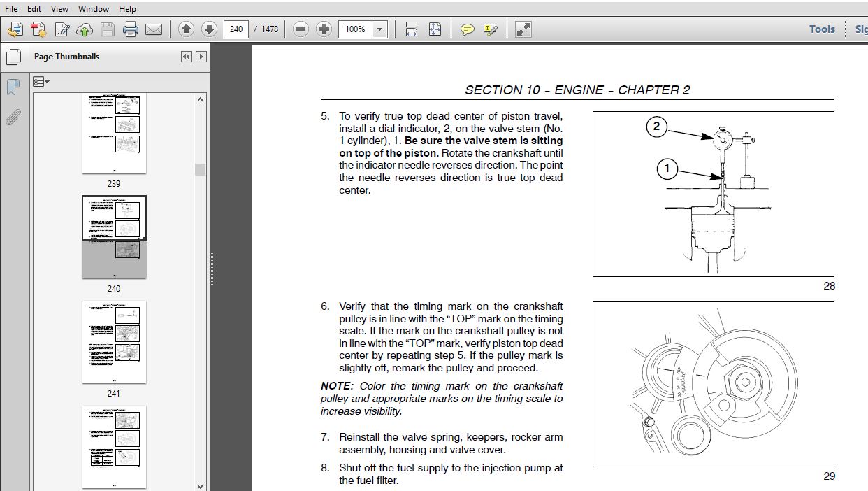This screenshot has height=491, width=868.
Task: Select page 240 thumbnail
Action: coord(114,237)
